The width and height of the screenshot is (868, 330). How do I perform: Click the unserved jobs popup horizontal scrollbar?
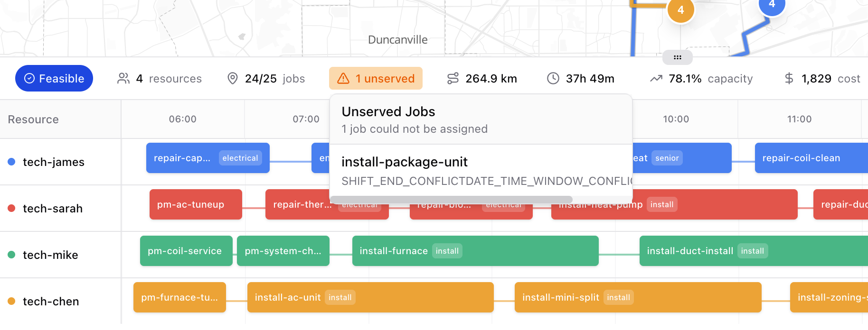point(451,199)
